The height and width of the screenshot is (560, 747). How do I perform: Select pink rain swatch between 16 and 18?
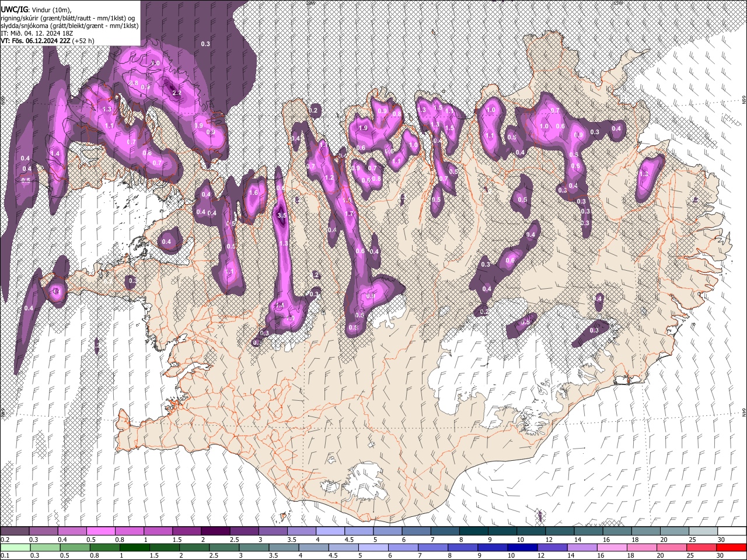(611, 547)
